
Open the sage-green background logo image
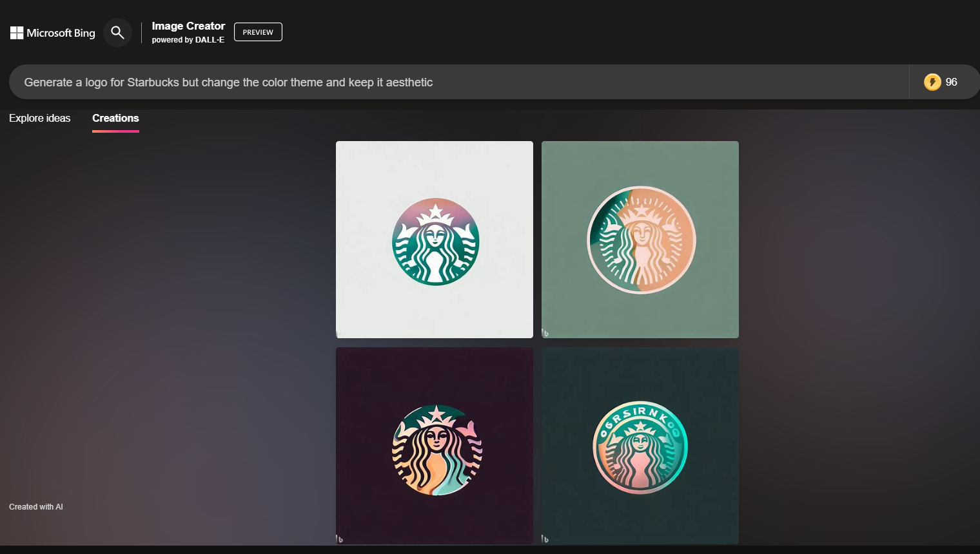coord(640,240)
